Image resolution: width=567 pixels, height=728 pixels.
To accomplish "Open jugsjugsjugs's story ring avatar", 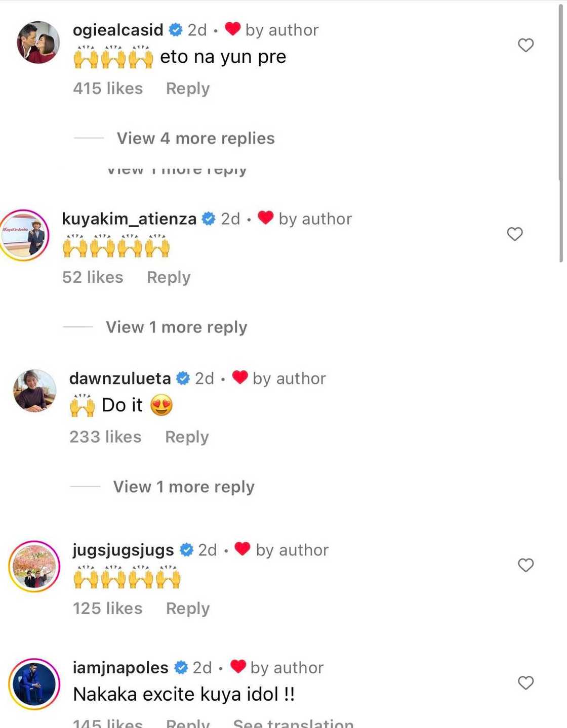I will click(34, 566).
